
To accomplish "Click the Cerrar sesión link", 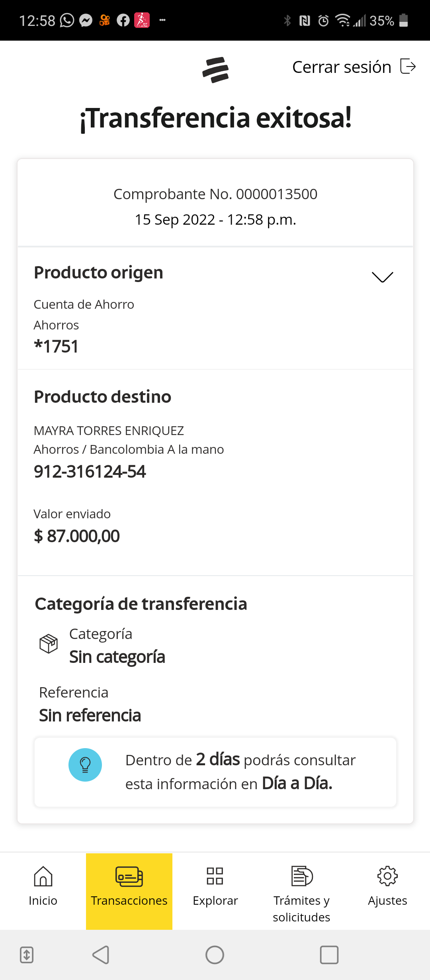I will pos(342,67).
